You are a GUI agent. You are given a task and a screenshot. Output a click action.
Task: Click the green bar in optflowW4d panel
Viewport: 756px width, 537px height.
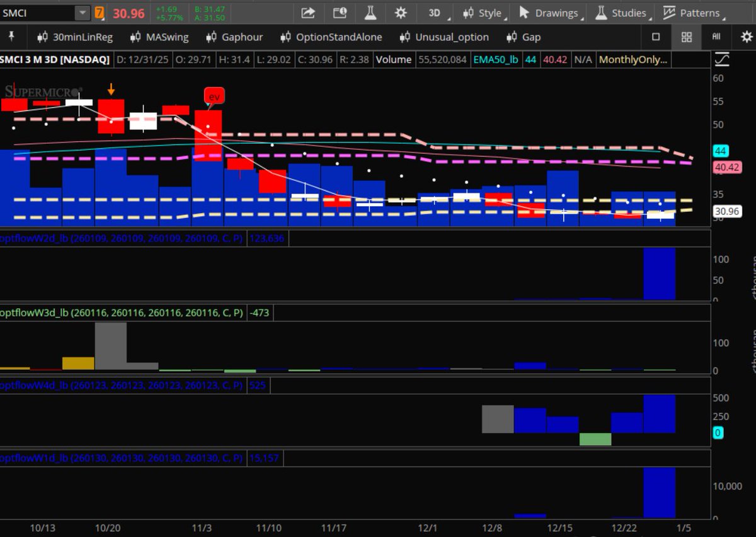click(x=595, y=439)
